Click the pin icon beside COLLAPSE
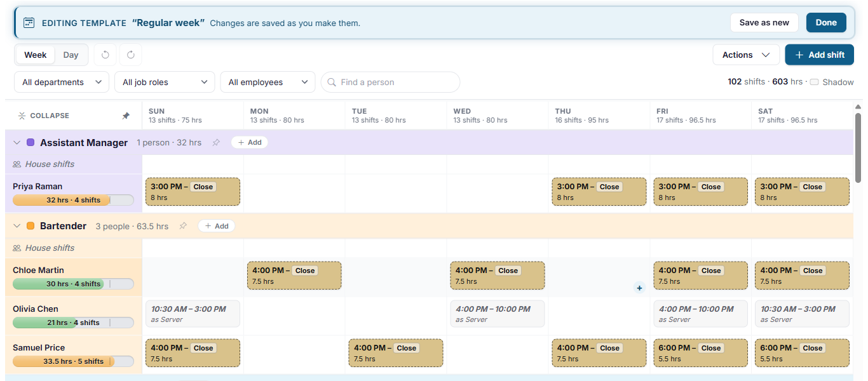The height and width of the screenshot is (381, 868). point(126,116)
